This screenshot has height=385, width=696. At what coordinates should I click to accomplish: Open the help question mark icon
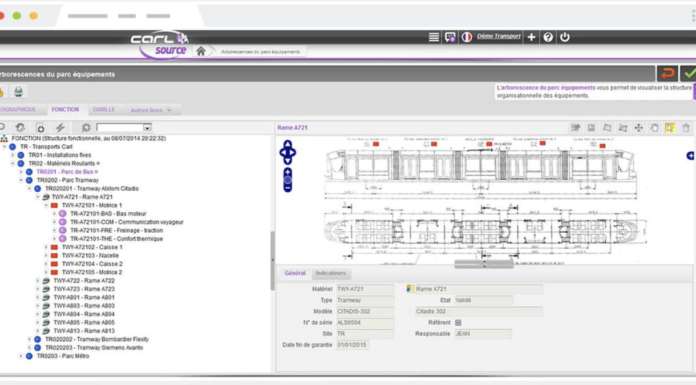click(548, 37)
